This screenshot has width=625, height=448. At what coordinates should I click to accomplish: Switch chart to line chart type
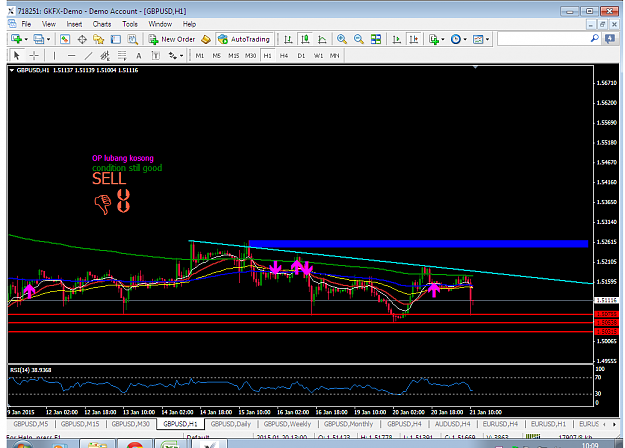tap(322, 39)
